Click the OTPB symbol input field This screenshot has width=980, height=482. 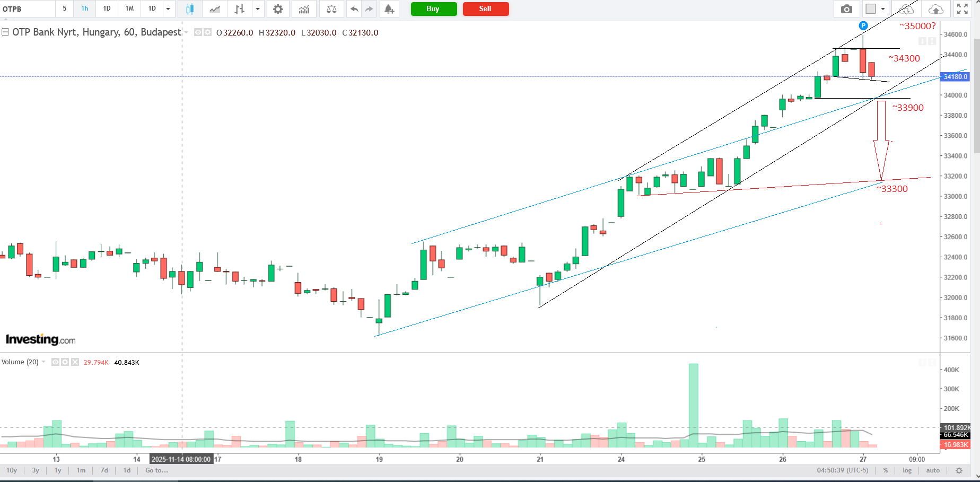coord(28,9)
